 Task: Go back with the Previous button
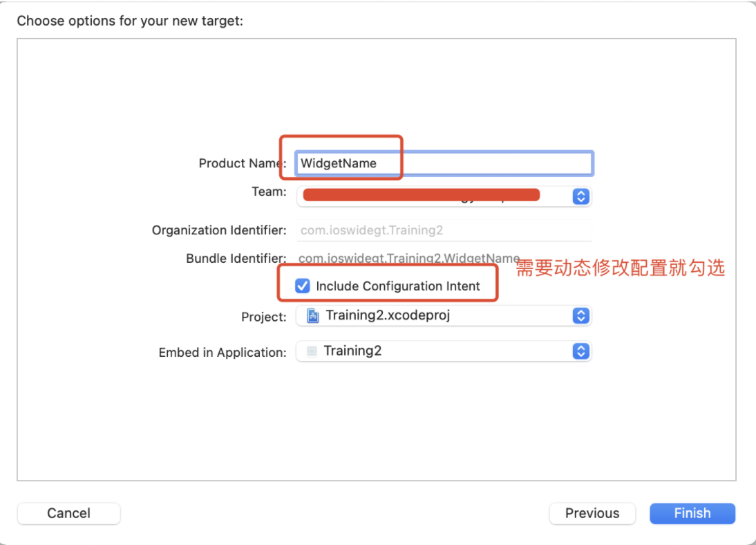point(592,513)
